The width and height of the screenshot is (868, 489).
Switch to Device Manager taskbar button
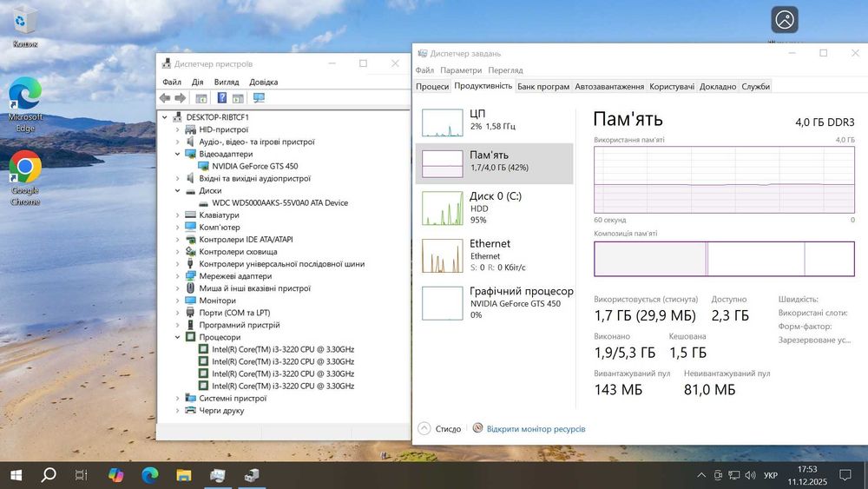(252, 474)
